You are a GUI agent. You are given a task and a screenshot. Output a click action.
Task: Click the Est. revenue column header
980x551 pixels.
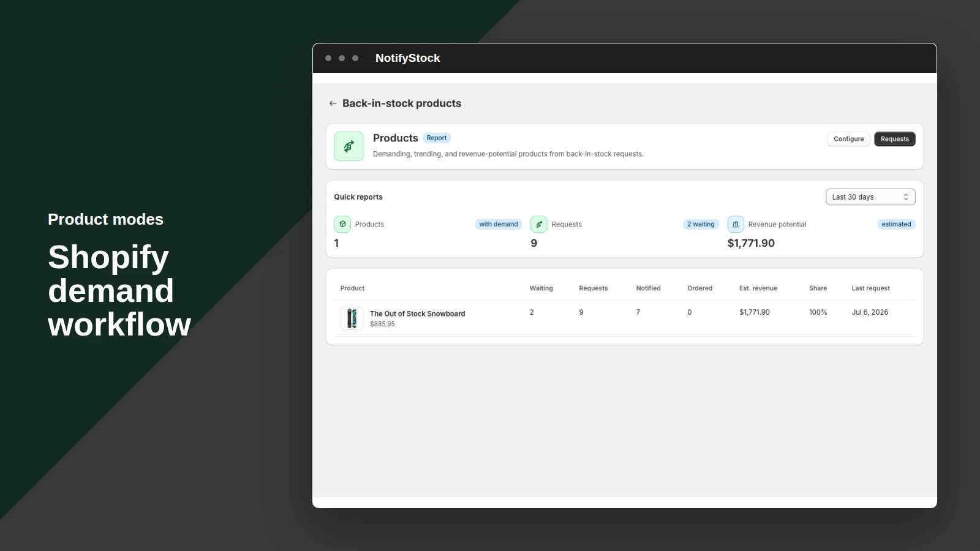758,288
